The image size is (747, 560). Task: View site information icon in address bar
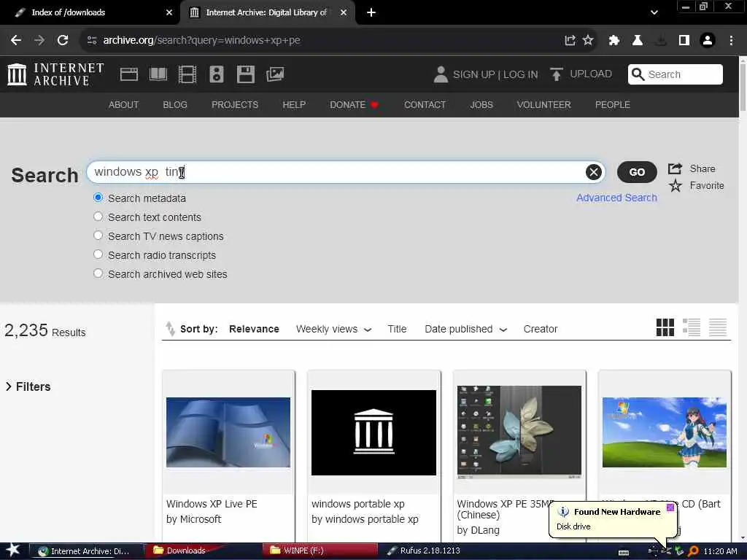[92, 40]
